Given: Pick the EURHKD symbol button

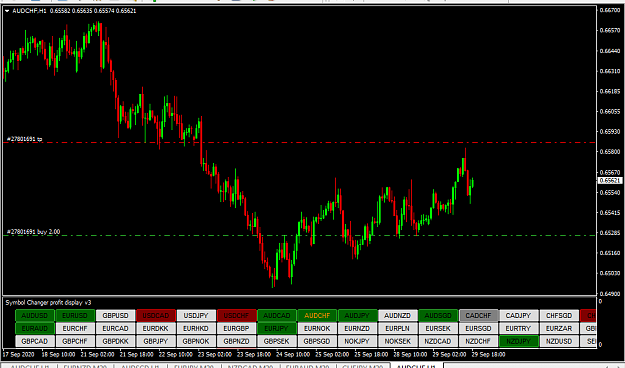Looking at the screenshot, I should pyautogui.click(x=196, y=329).
